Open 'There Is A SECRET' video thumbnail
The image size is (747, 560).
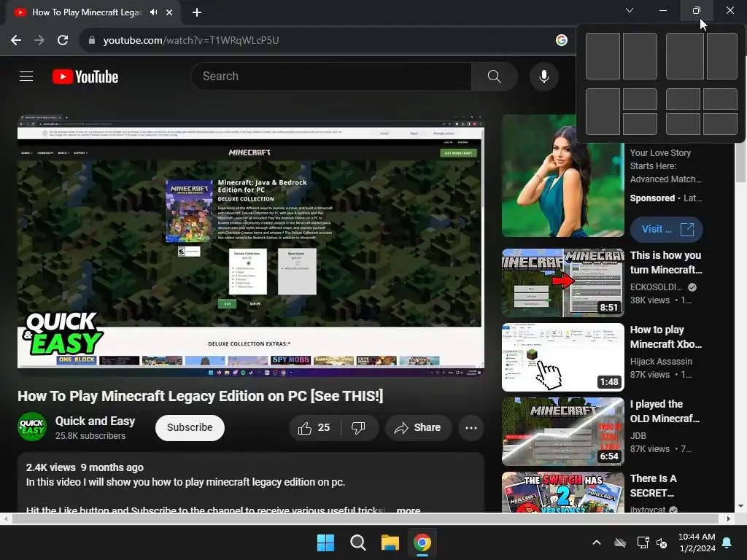[x=562, y=492]
